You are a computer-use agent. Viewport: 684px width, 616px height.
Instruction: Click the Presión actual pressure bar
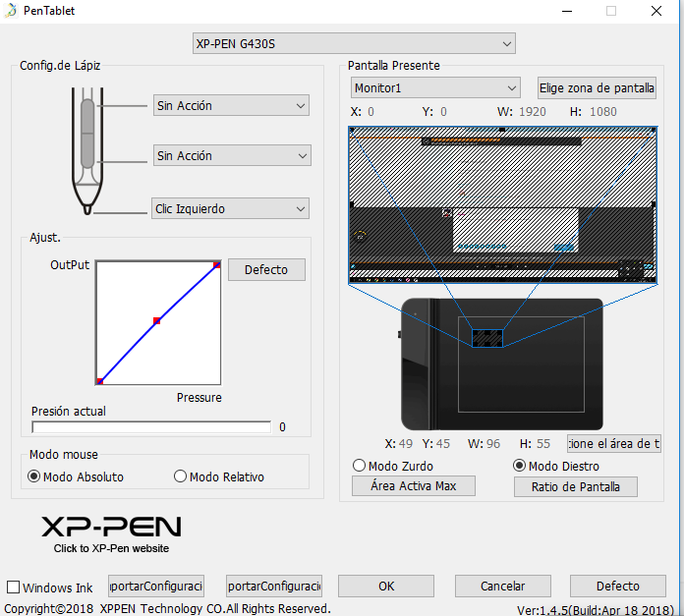(x=151, y=427)
